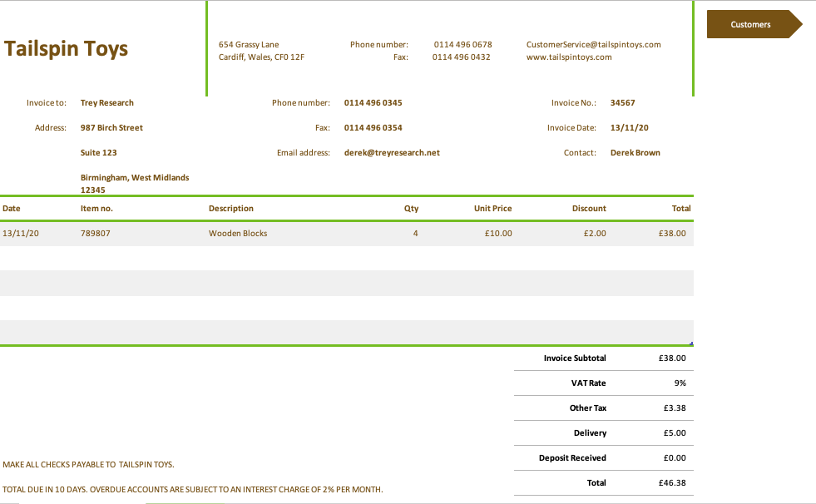The image size is (816, 504).
Task: Select the Birmingham, West Midlands cell
Action: pyautogui.click(x=135, y=178)
